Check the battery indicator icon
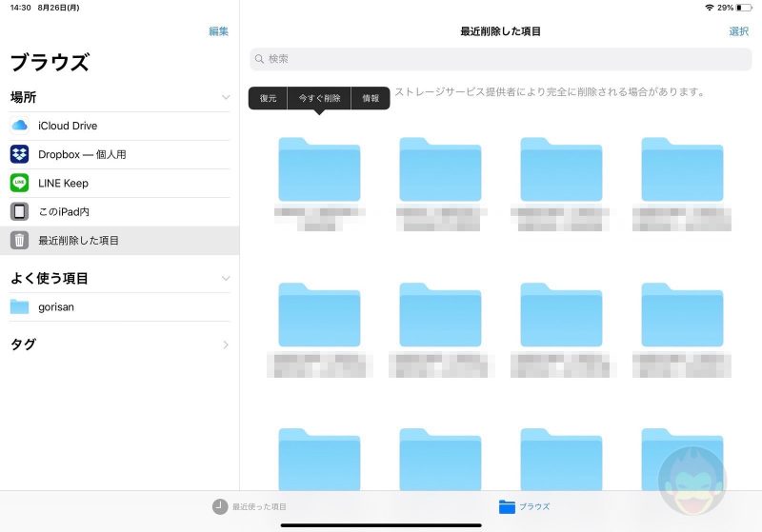The width and height of the screenshot is (762, 532). [744, 8]
